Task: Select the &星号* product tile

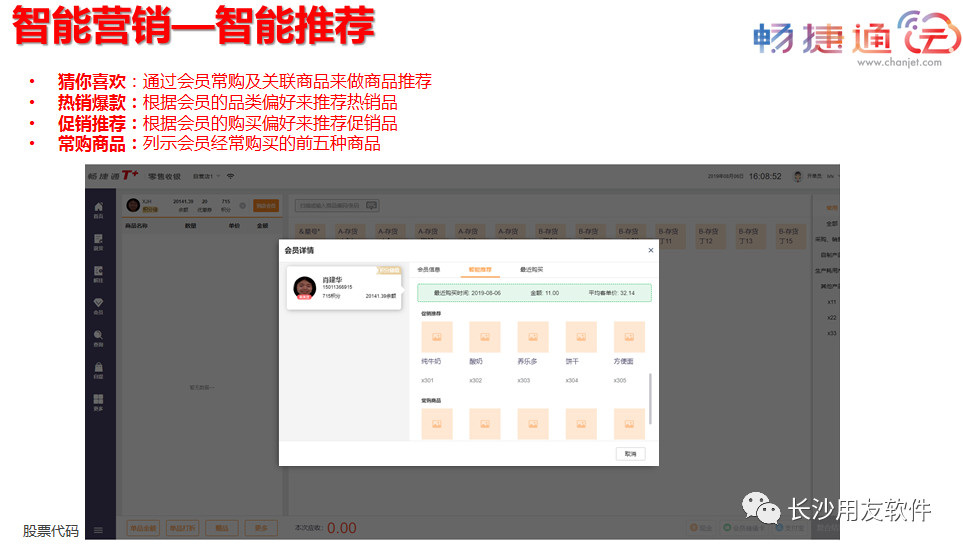Action: (x=309, y=232)
